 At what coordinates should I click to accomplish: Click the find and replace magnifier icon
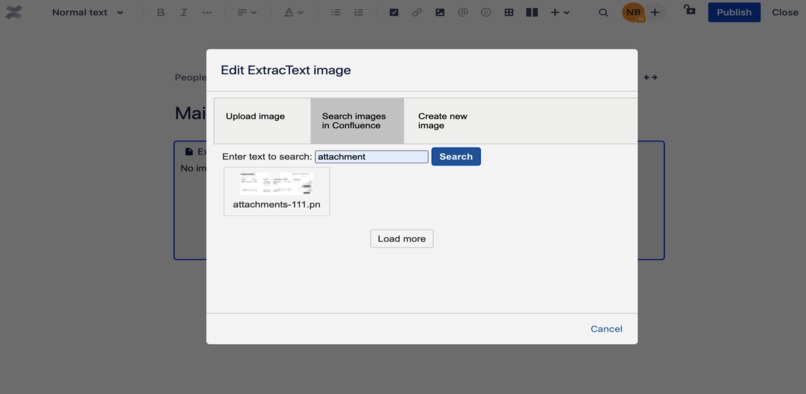603,12
